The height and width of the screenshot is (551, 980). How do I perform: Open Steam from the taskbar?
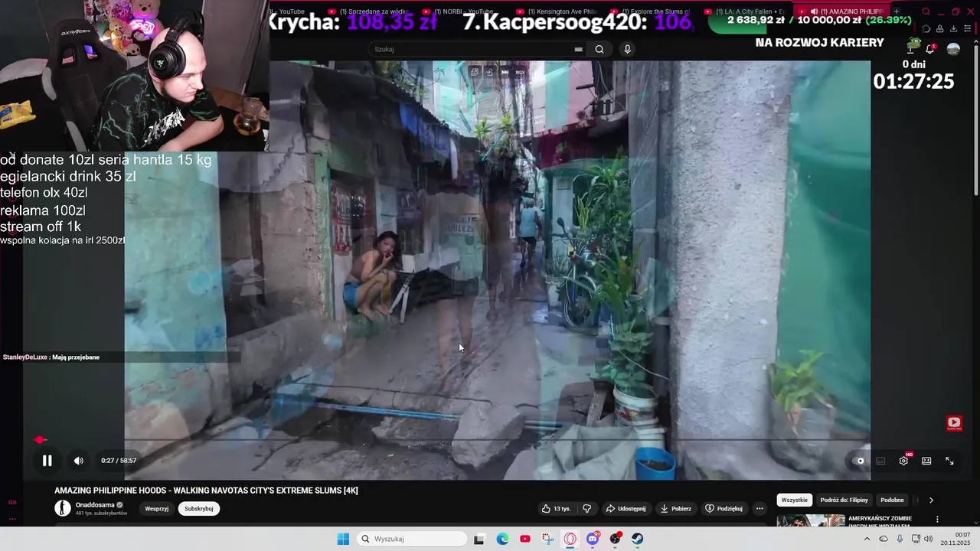[x=637, y=539]
